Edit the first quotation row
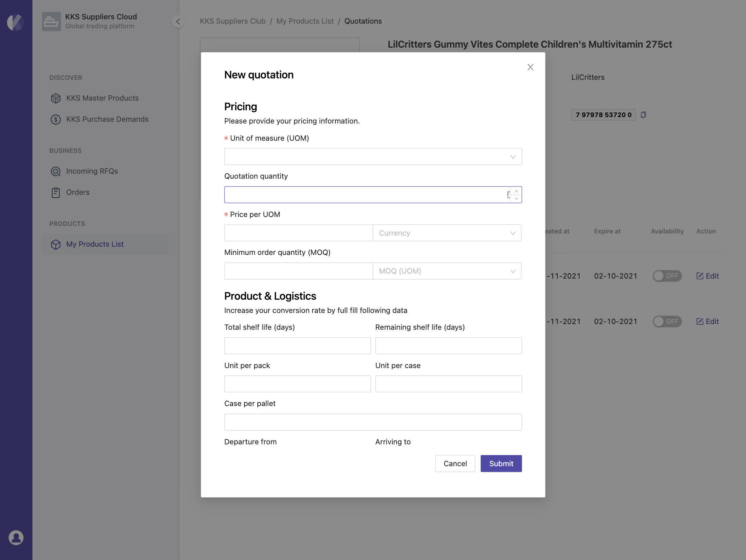 click(707, 276)
